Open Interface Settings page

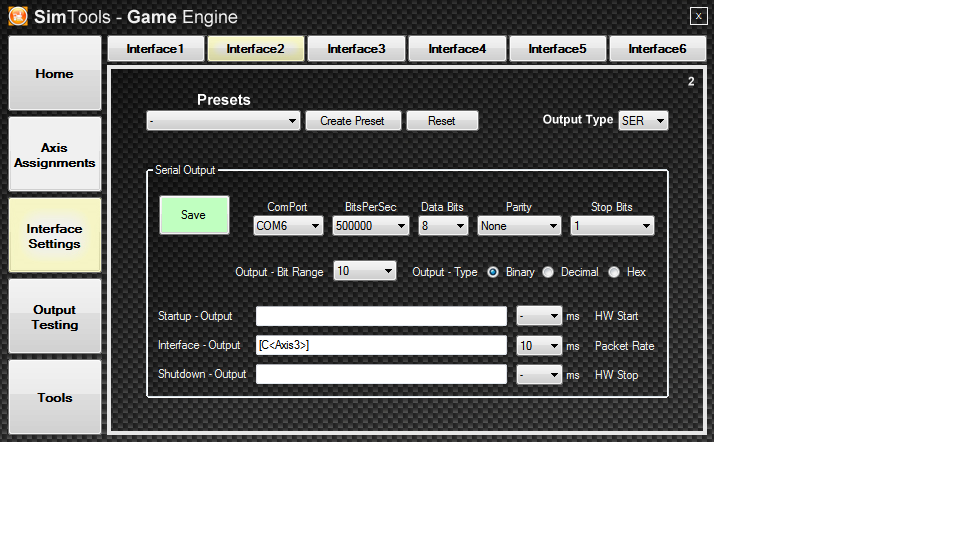(54, 236)
